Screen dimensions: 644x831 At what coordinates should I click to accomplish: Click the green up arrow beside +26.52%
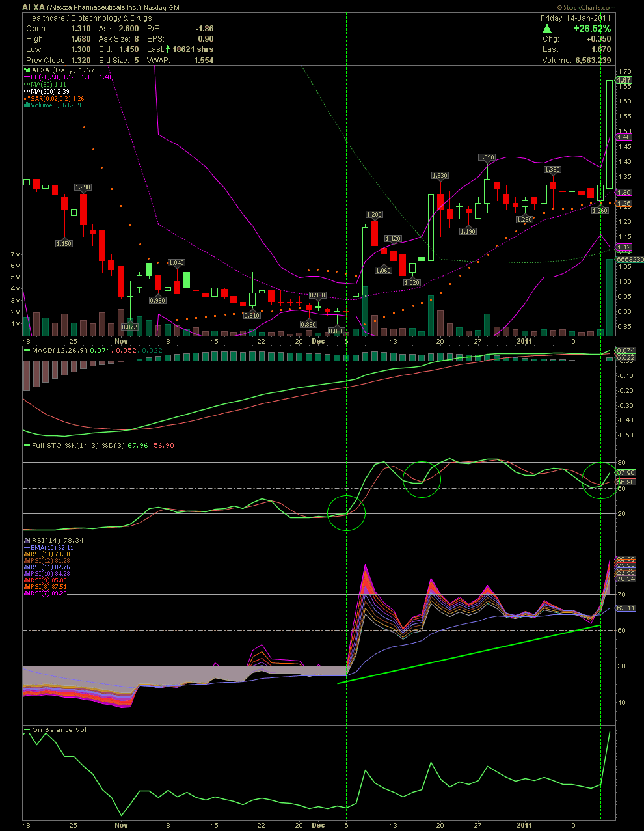click(547, 29)
